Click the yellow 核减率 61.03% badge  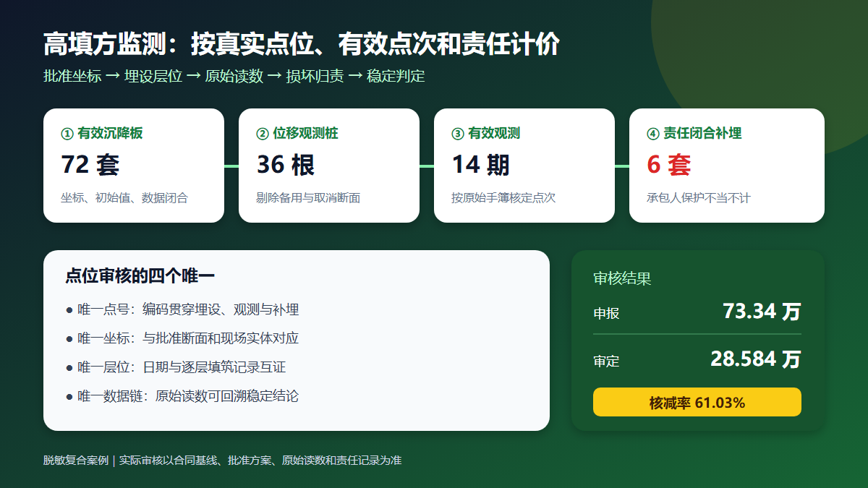click(697, 402)
